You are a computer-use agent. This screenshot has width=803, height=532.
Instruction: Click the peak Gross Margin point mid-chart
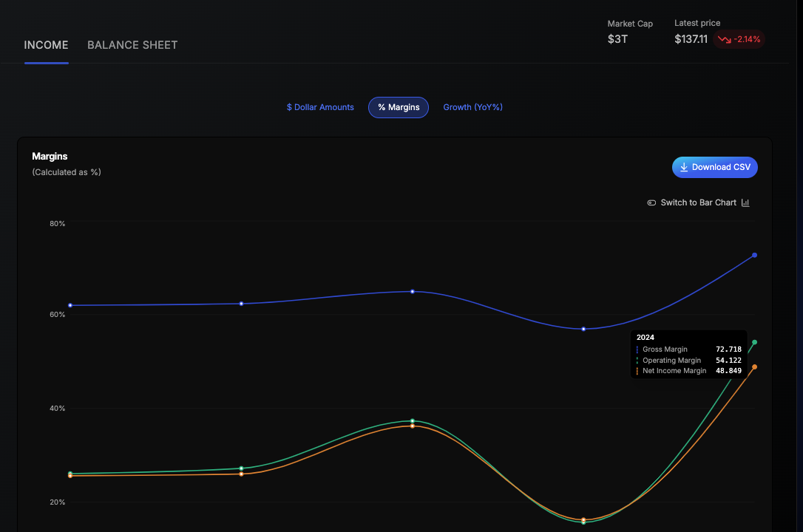pos(413,292)
